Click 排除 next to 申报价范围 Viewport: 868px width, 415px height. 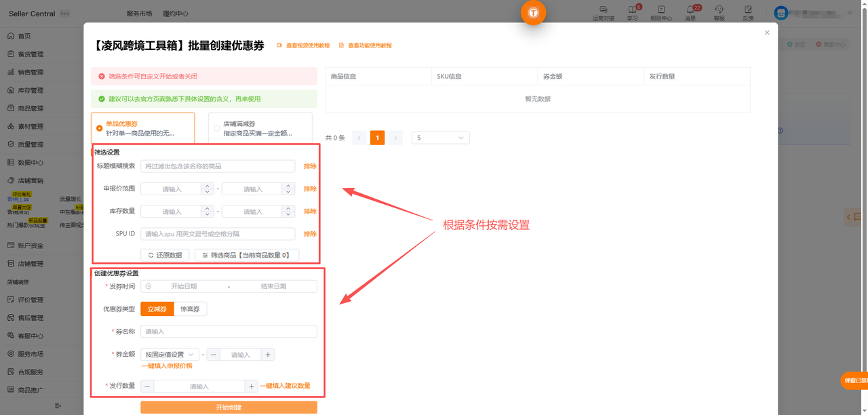tap(310, 189)
